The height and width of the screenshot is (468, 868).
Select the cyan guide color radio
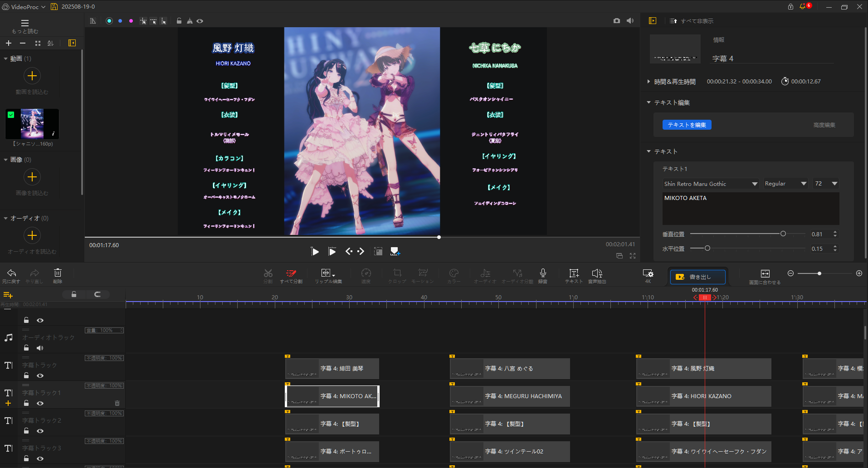(x=109, y=21)
